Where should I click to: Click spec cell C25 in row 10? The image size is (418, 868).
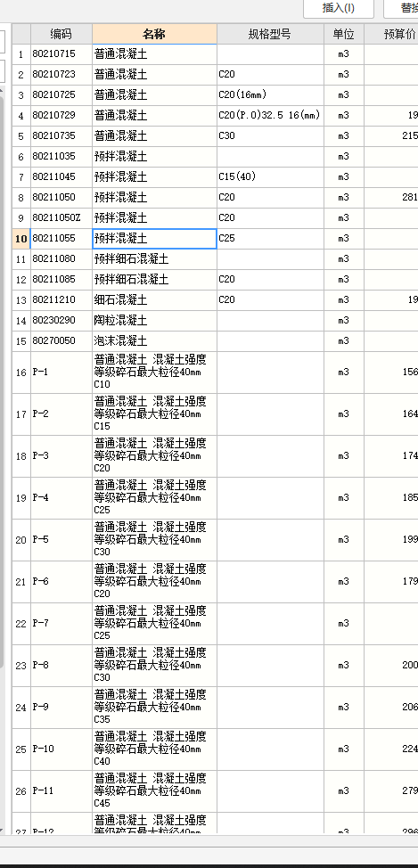[x=270, y=239]
